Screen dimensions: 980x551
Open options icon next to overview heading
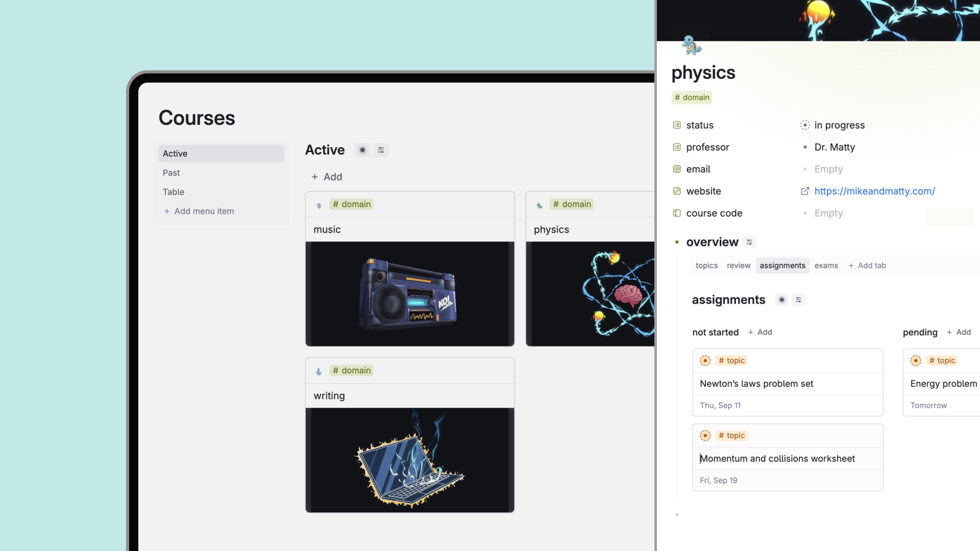click(749, 242)
